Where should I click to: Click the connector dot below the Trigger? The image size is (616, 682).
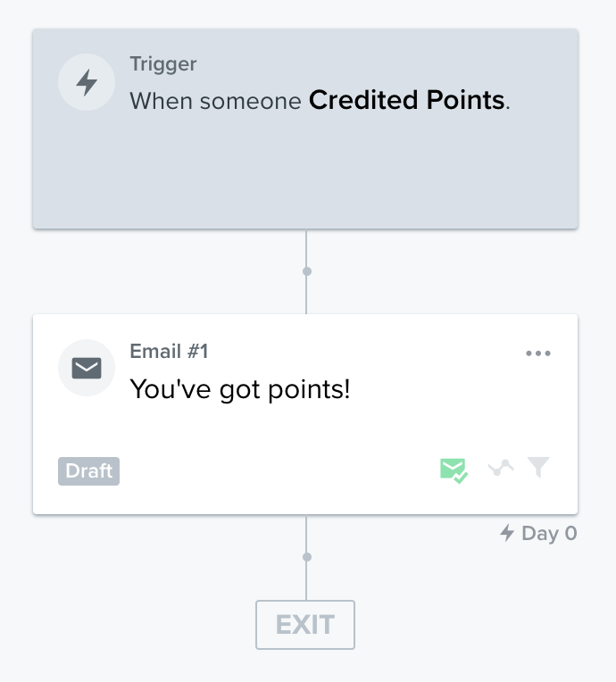point(307,271)
